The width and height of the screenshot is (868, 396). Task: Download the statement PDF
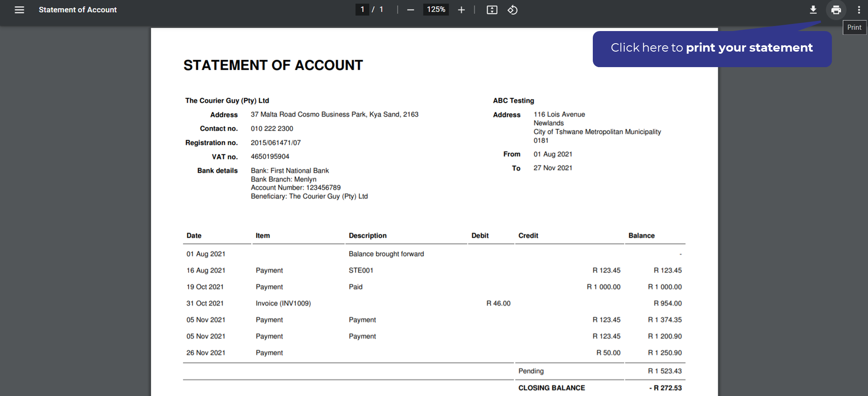[813, 10]
